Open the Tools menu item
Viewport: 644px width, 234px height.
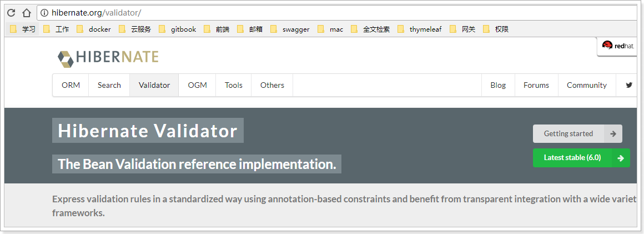click(x=233, y=85)
